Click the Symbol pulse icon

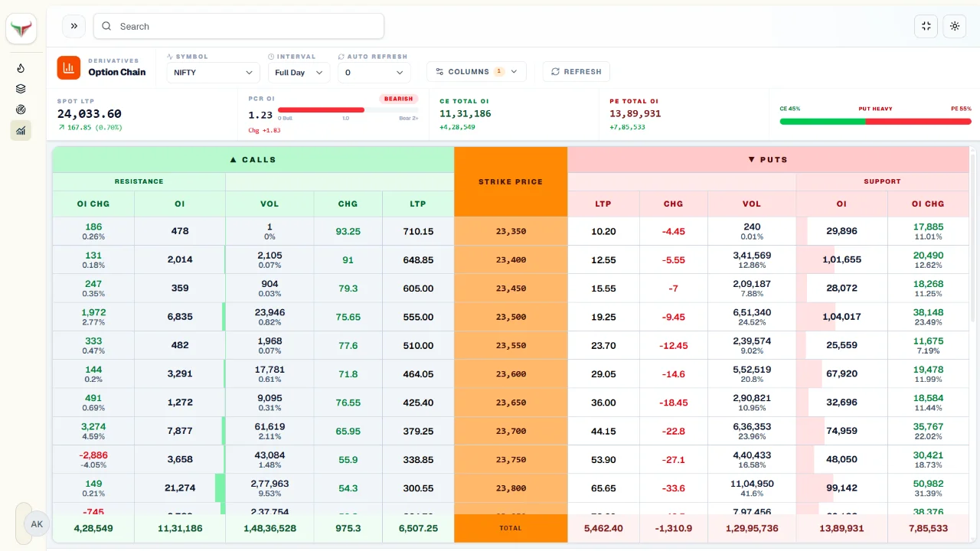click(x=170, y=57)
